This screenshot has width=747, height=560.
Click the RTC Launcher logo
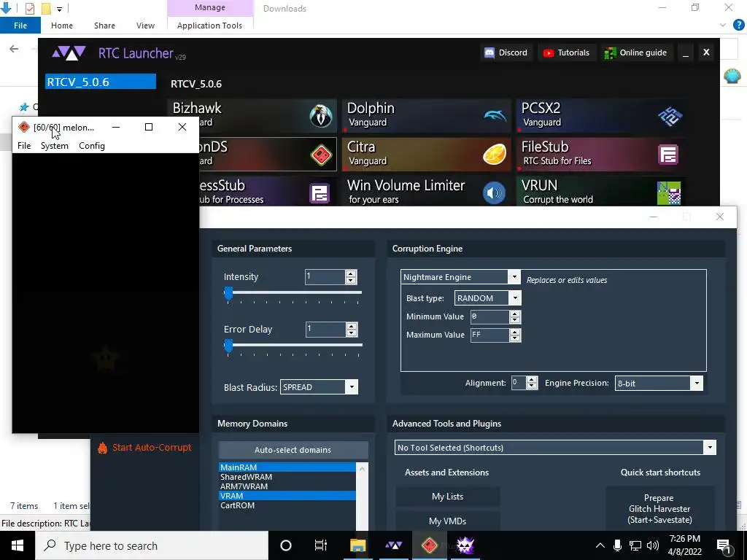[69, 52]
